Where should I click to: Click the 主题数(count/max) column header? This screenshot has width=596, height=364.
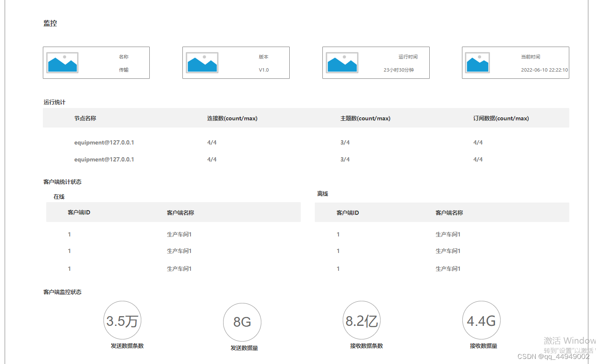pos(365,118)
